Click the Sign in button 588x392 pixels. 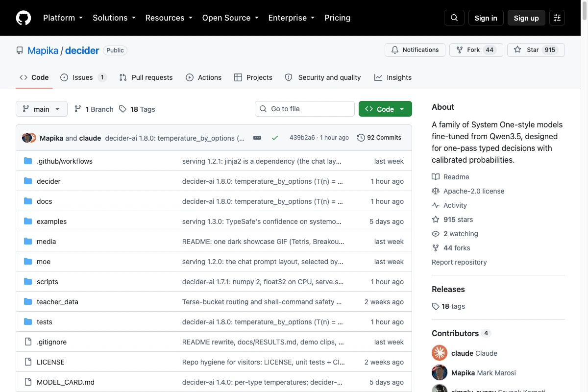[486, 18]
